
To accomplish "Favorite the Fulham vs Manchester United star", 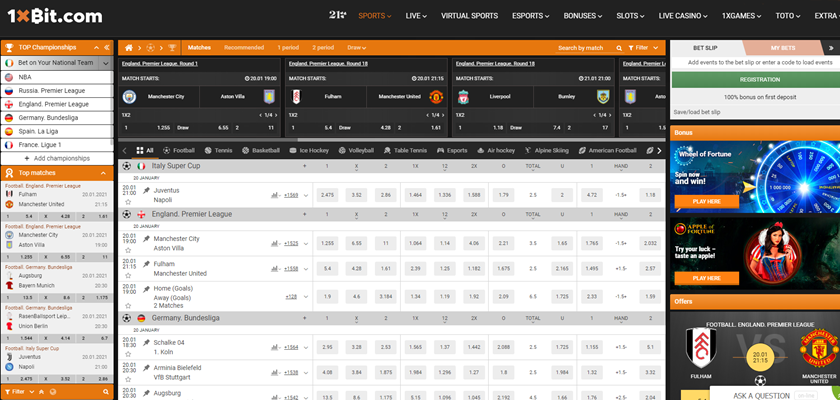I will 128,275.
